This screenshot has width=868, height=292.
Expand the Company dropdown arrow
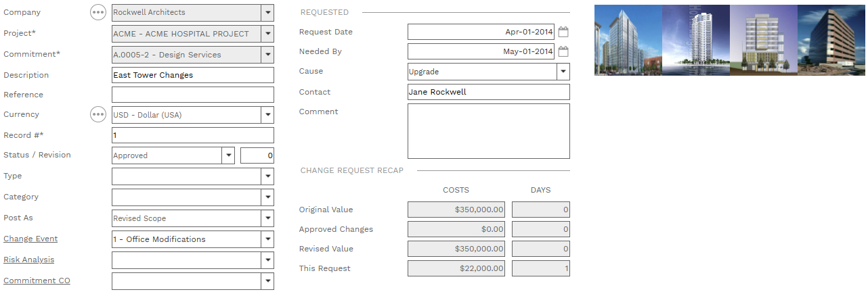268,12
